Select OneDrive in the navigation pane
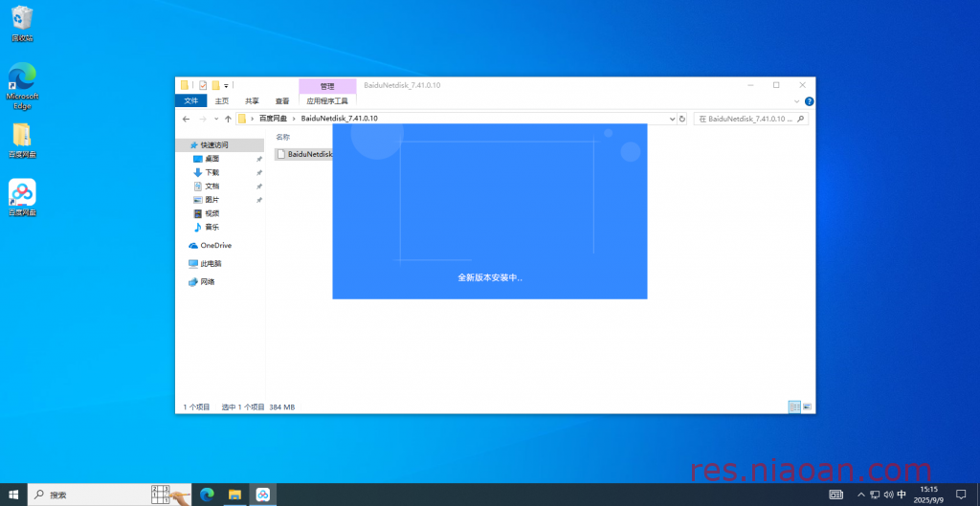The height and width of the screenshot is (506, 980). [215, 246]
